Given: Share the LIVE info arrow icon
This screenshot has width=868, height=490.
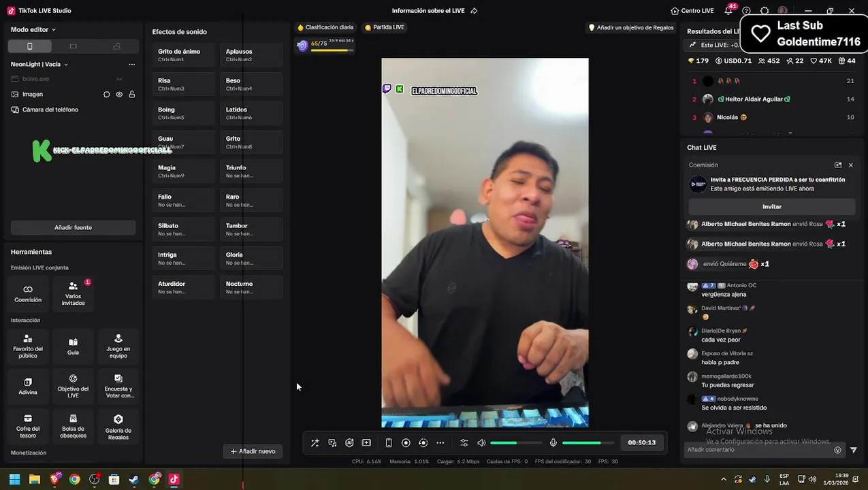Looking at the screenshot, I should point(475,11).
